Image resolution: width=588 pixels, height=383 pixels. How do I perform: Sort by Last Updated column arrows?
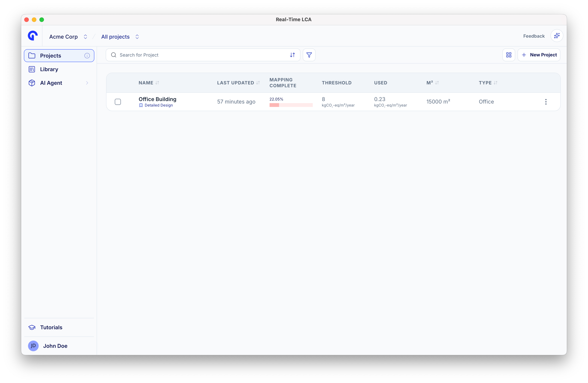(258, 83)
